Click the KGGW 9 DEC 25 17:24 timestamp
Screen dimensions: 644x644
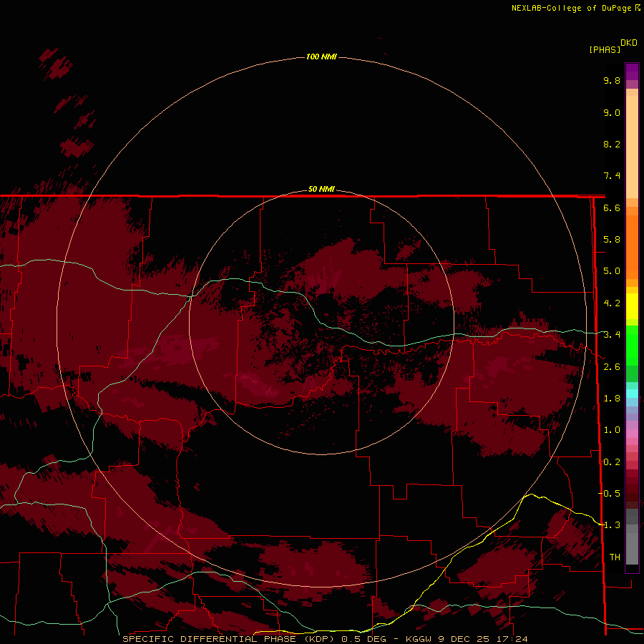(x=467, y=639)
